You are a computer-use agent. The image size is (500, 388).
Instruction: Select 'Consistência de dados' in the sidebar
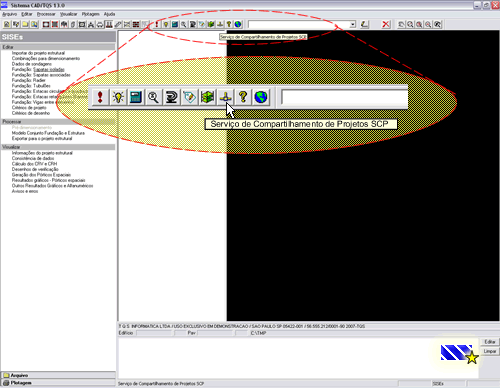point(33,158)
